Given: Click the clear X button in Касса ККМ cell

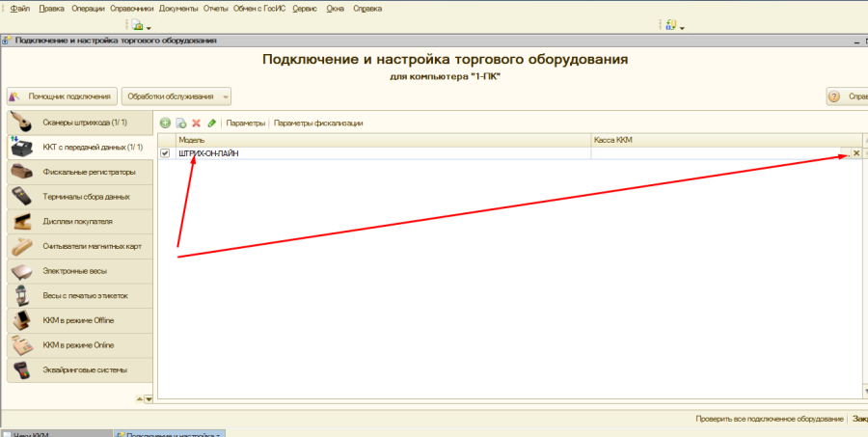Looking at the screenshot, I should pos(855,153).
